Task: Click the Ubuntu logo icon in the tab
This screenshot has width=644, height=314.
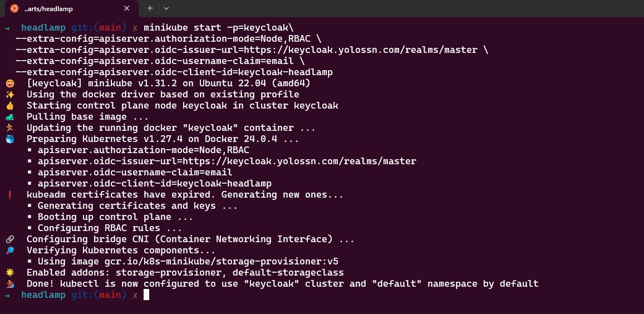Action: click(14, 8)
